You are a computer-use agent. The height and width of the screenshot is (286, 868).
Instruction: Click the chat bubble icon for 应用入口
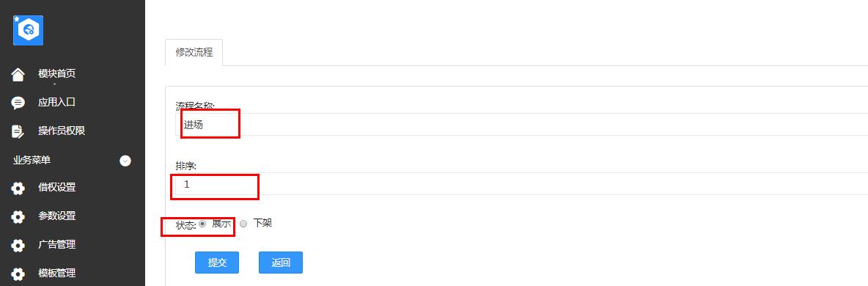coord(18,103)
